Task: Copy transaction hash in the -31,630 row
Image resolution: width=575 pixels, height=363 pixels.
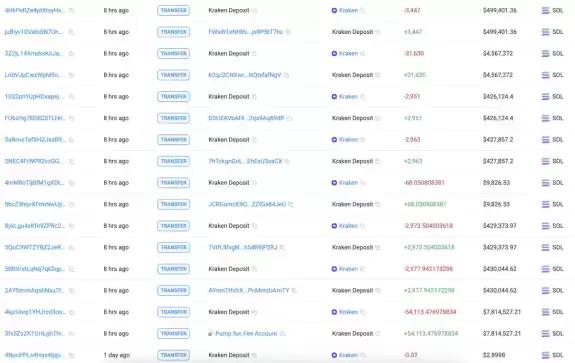Action: tap(72, 54)
